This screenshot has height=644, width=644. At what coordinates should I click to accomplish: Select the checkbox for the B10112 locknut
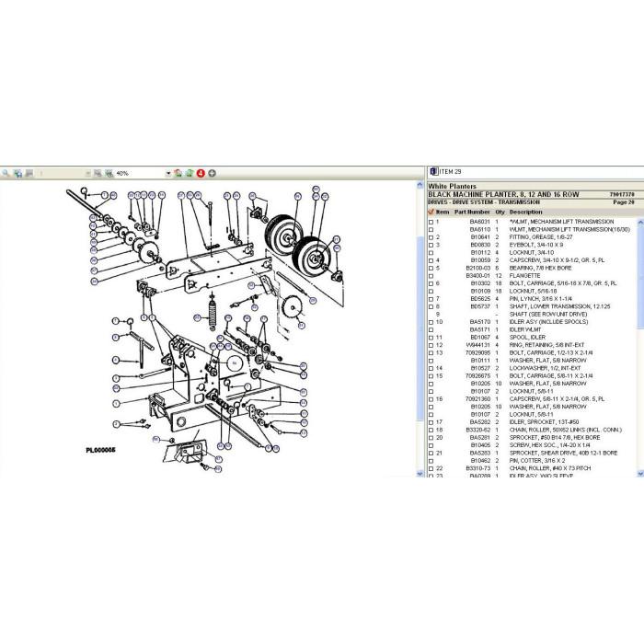(431, 253)
